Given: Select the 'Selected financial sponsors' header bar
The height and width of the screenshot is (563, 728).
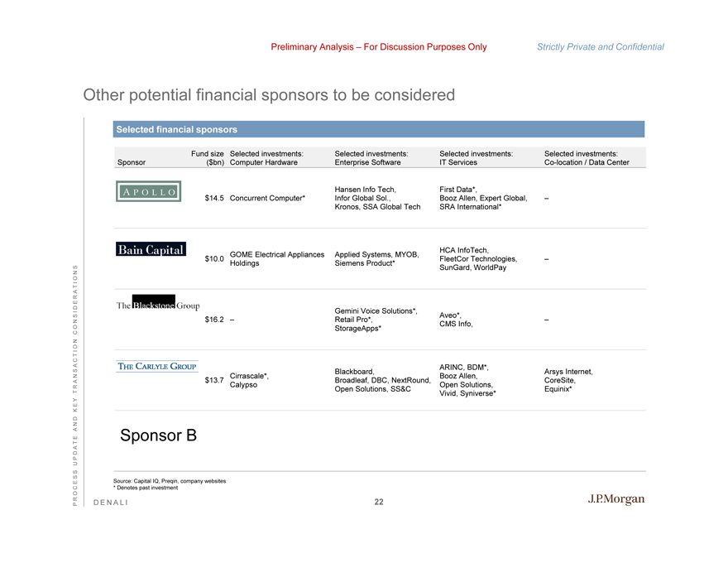Looking at the screenshot, I should 378,129.
